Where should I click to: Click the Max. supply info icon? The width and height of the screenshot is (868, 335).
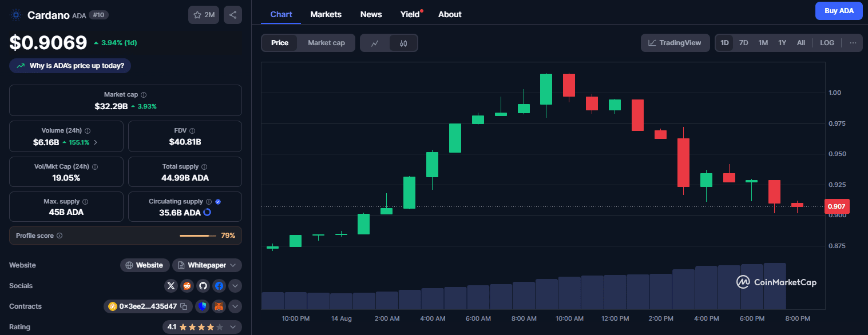click(85, 202)
